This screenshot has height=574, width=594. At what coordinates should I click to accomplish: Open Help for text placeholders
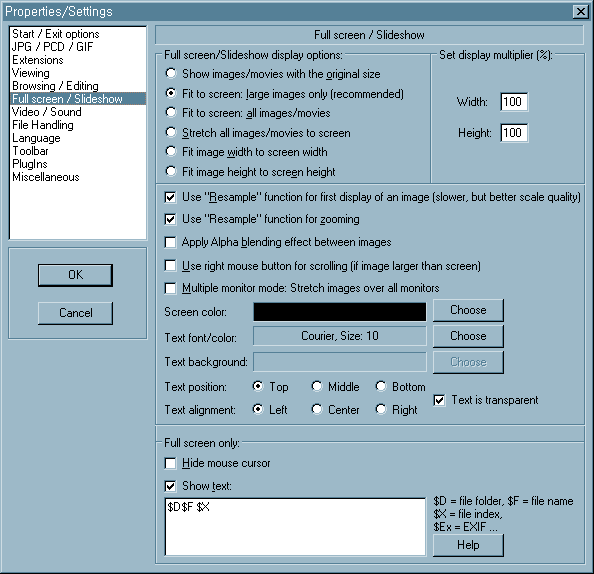click(x=468, y=545)
